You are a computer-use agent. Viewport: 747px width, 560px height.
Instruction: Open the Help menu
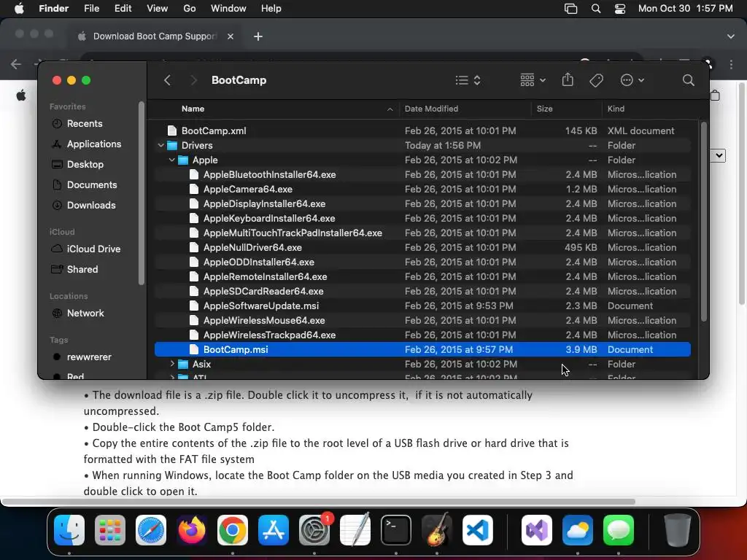pos(271,9)
